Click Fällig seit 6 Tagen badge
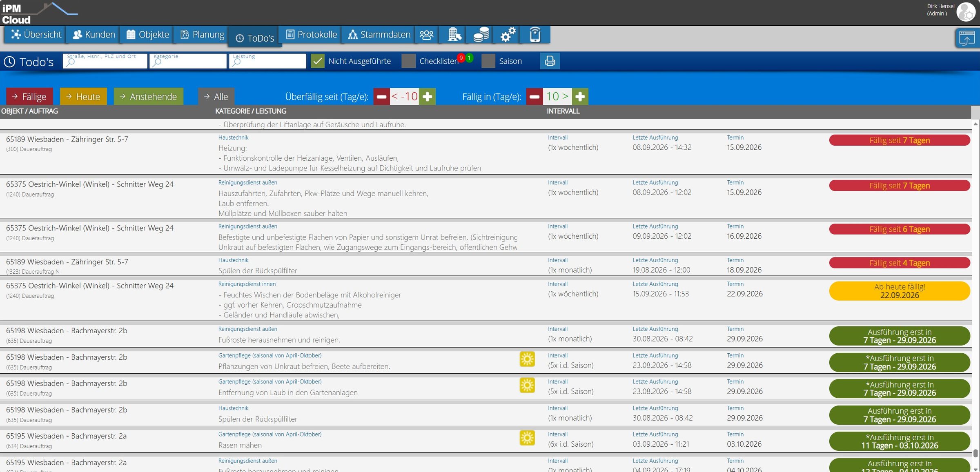This screenshot has width=980, height=472. [x=900, y=229]
